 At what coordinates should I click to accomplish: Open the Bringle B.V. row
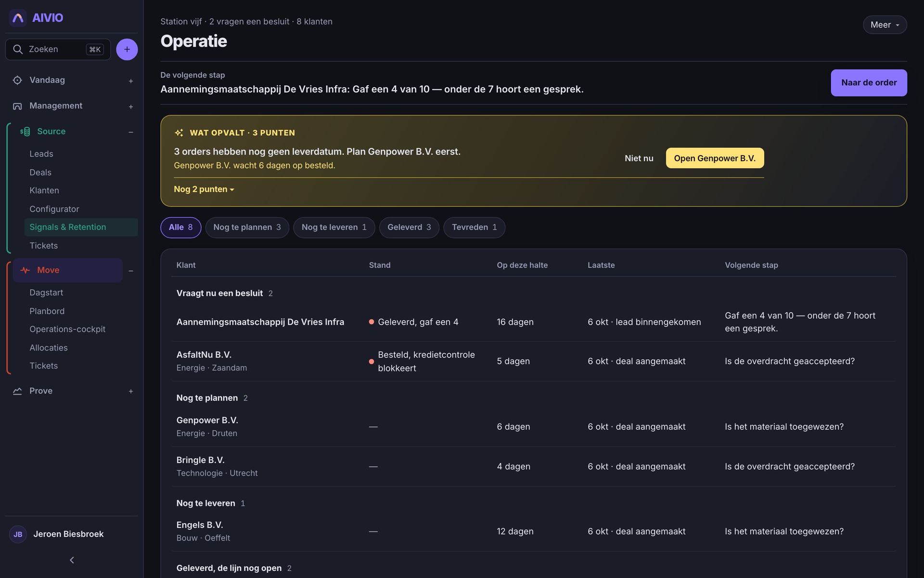coord(534,467)
